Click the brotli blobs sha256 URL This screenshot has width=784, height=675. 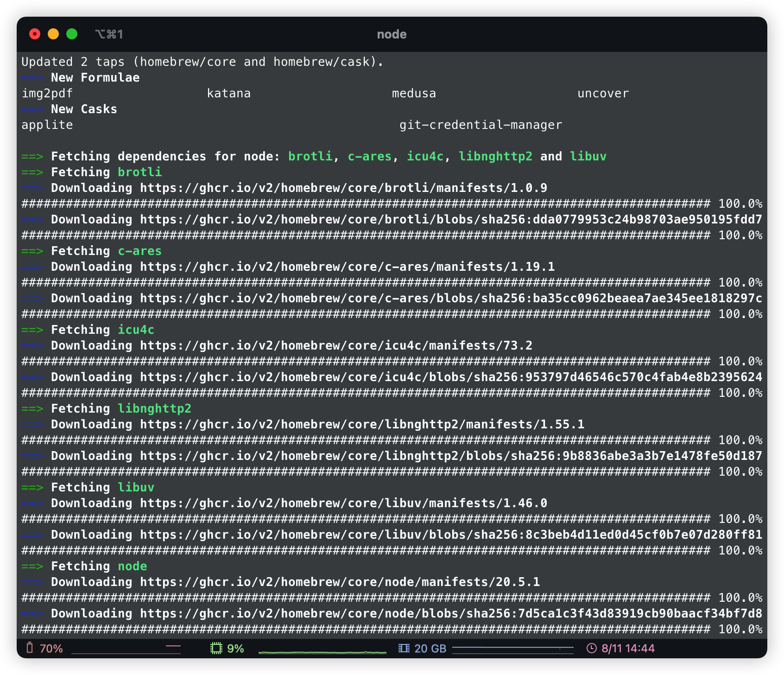(x=451, y=219)
